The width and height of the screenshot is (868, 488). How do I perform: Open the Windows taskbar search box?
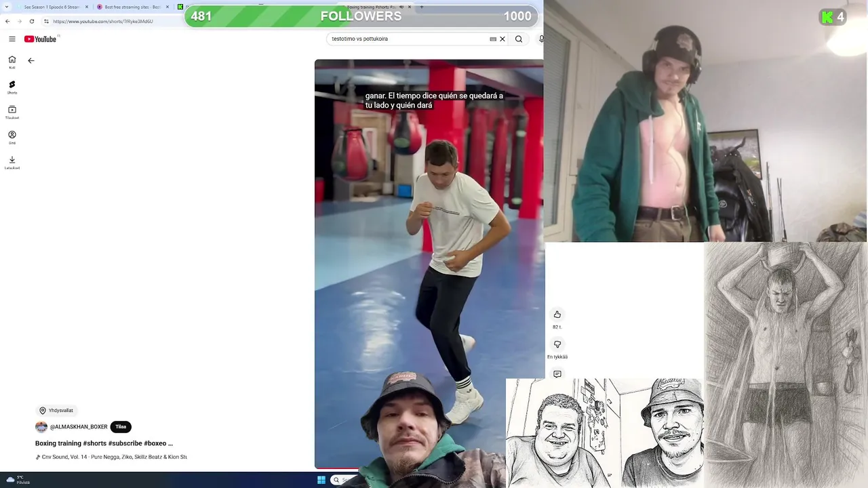[344, 480]
